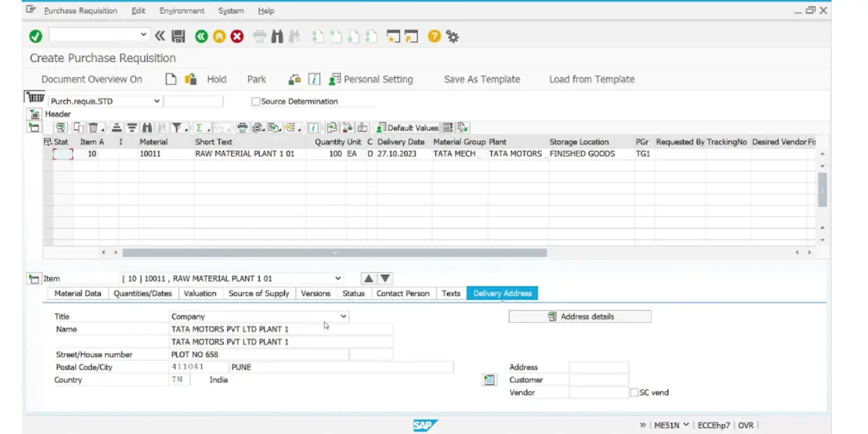Click the Default Values button
The width and height of the screenshot is (868, 434).
pos(407,128)
